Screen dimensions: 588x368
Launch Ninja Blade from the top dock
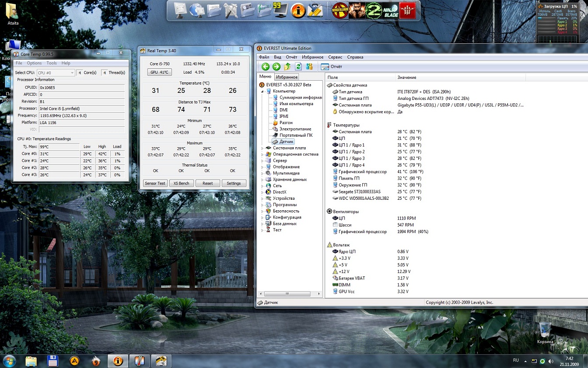coord(391,11)
